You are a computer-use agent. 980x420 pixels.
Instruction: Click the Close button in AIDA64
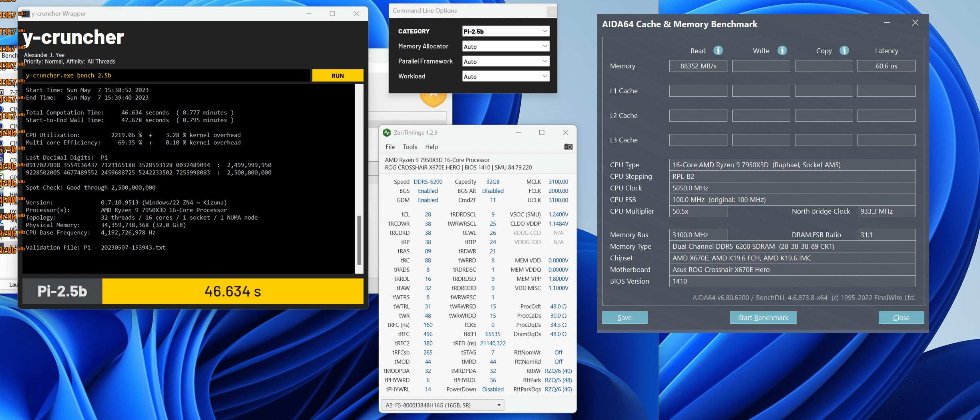coord(901,318)
